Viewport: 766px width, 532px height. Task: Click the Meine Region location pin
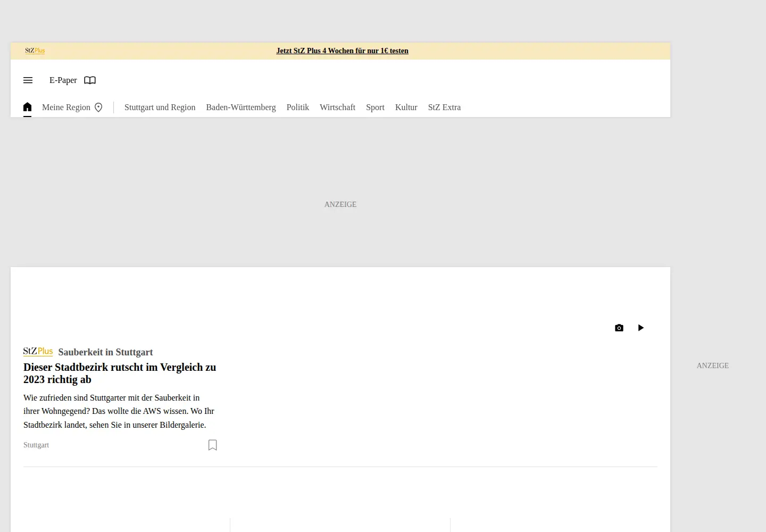(98, 107)
